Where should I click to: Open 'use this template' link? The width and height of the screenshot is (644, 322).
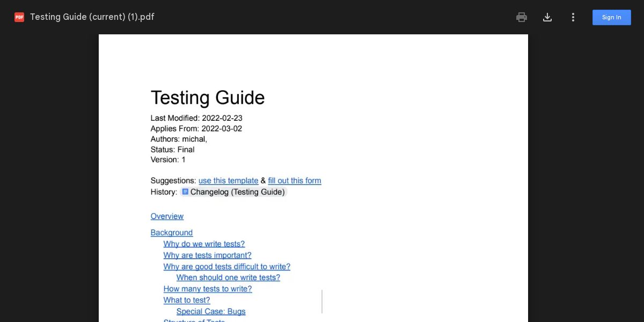tap(228, 181)
